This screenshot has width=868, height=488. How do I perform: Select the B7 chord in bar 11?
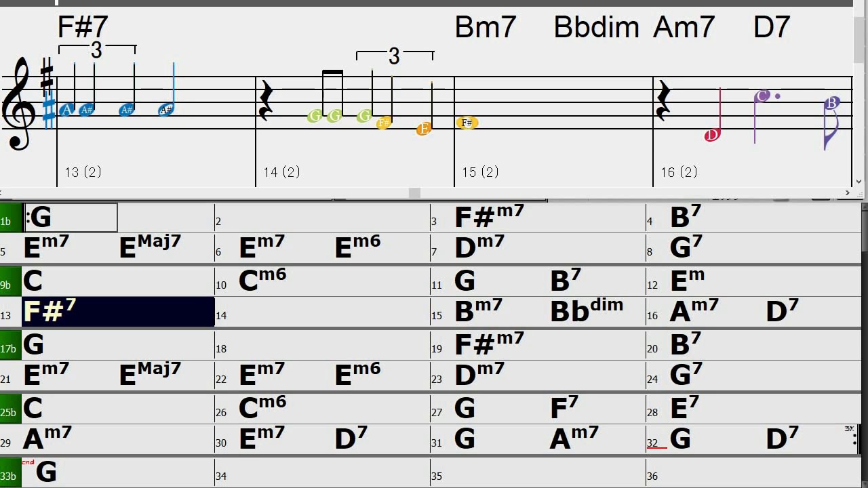pos(566,280)
